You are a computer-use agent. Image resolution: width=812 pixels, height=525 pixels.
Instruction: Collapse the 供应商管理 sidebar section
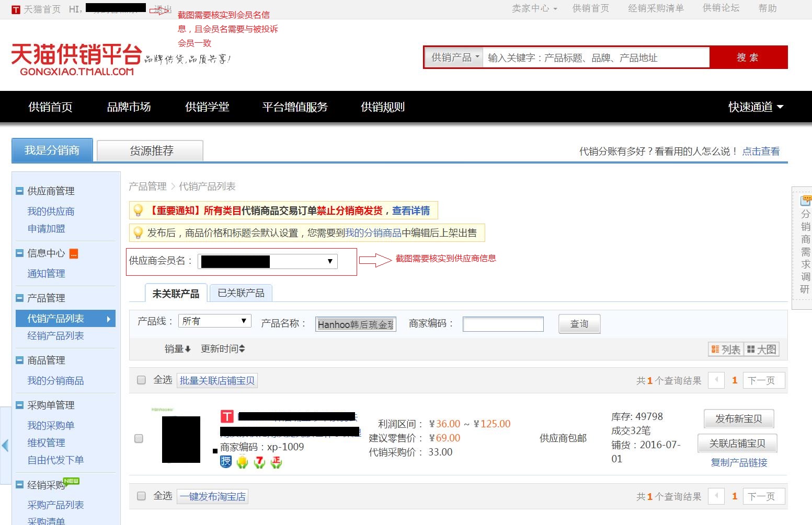click(x=19, y=191)
